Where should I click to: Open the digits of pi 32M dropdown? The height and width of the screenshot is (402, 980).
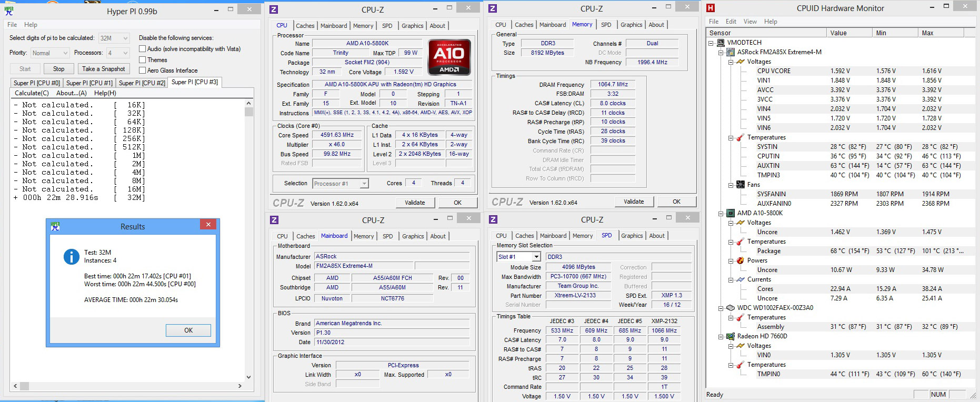114,38
